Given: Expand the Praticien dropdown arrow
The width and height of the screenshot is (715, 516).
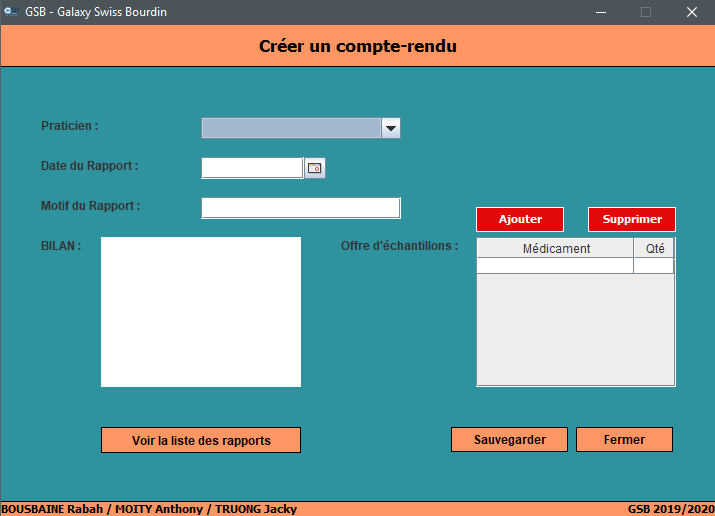Looking at the screenshot, I should (391, 128).
